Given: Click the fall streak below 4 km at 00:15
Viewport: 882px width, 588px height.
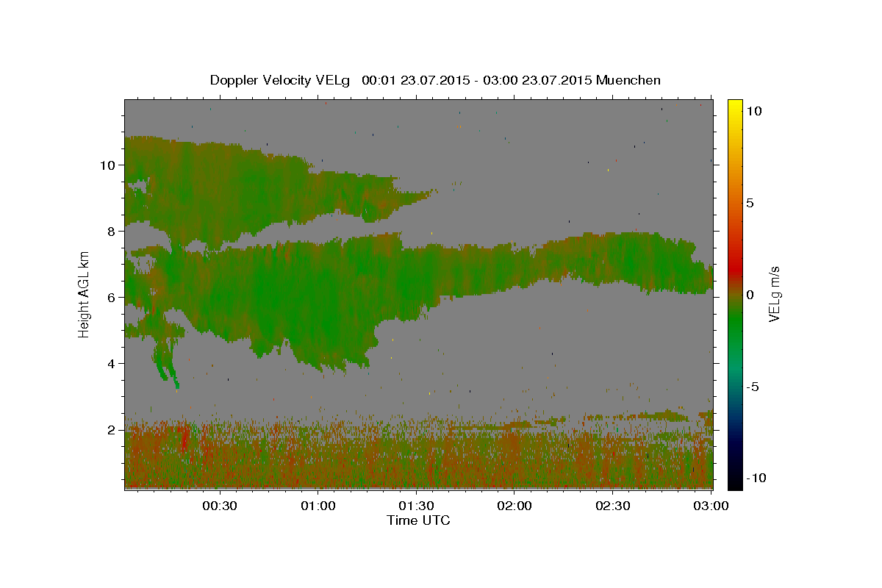Looking at the screenshot, I should (x=165, y=364).
